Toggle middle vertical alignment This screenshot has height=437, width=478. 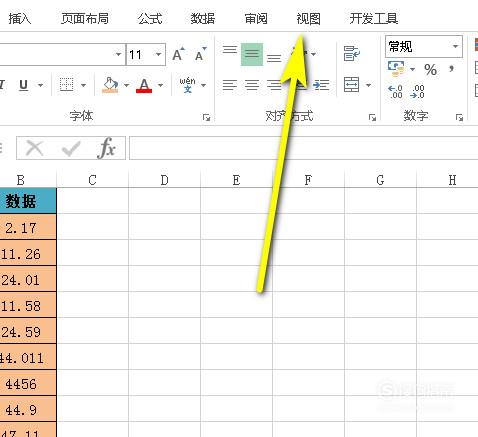(252, 54)
